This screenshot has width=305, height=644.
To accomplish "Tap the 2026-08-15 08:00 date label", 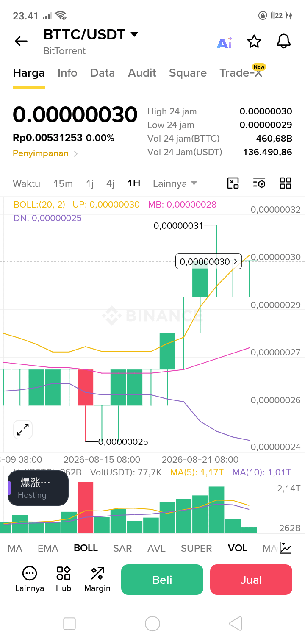I will (102, 460).
